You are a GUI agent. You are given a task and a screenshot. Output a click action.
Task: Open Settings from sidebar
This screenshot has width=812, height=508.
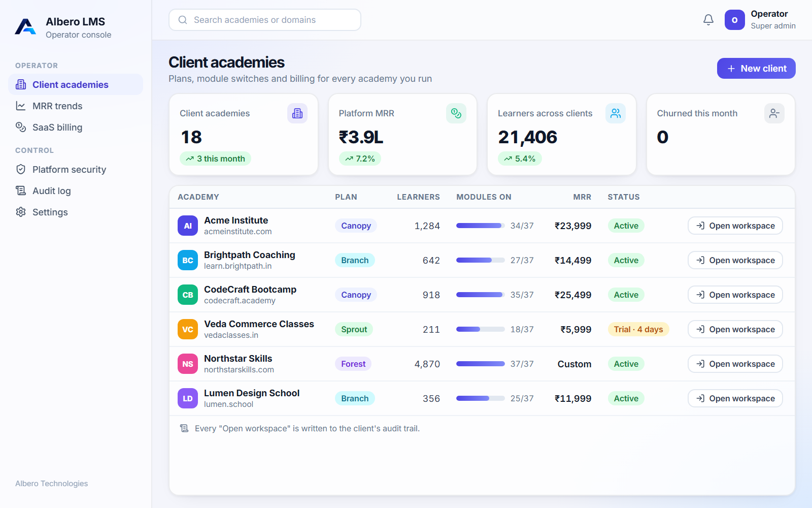click(x=76, y=212)
